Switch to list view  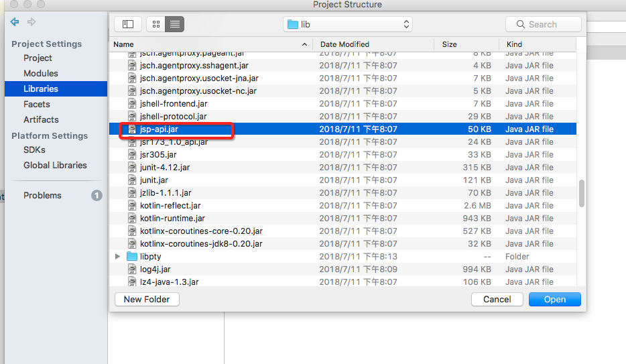175,24
